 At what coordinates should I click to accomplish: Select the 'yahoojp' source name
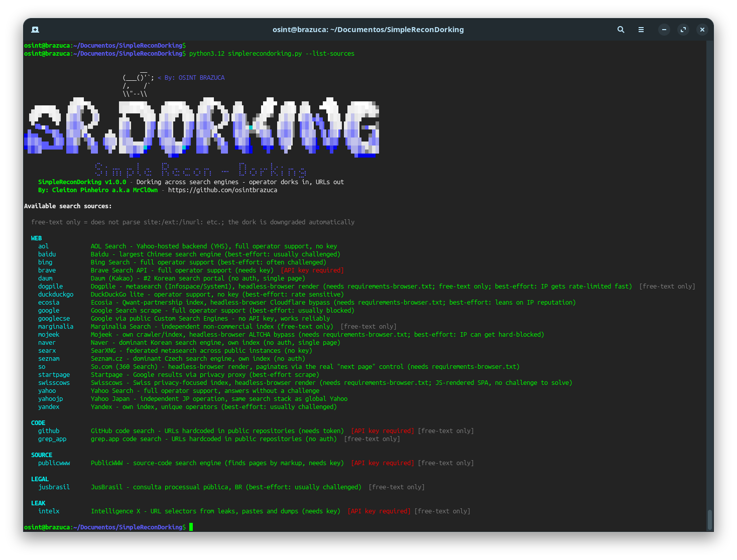tap(51, 399)
